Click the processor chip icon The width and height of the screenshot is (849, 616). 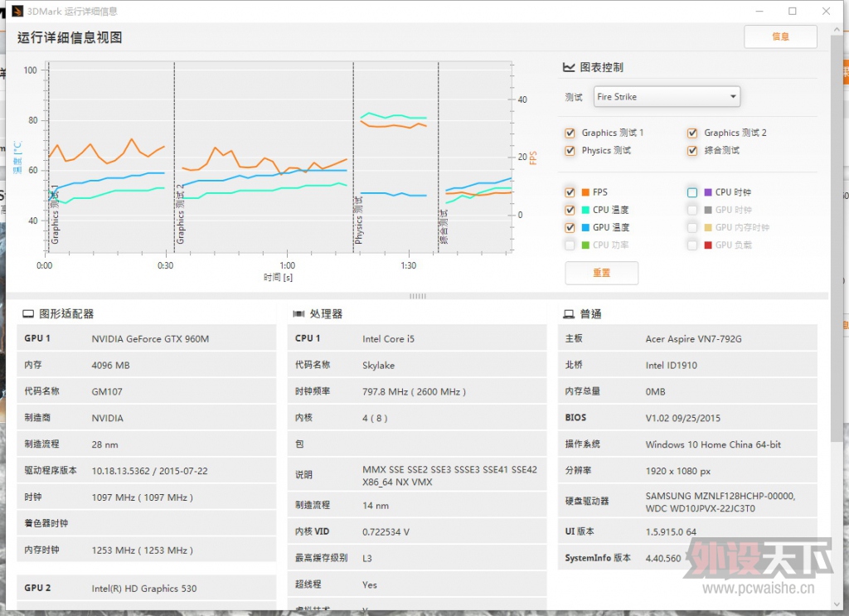[298, 314]
